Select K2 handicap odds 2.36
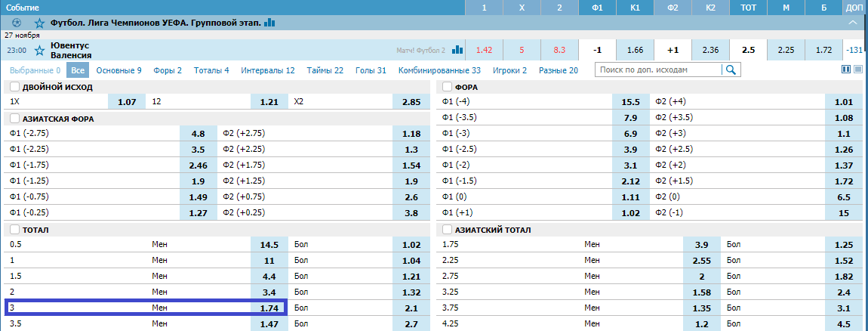 tap(710, 50)
